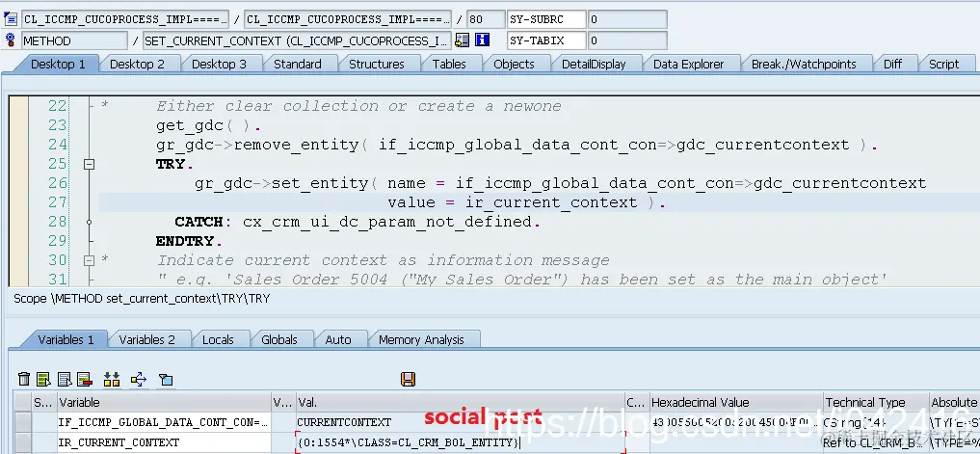Go to the Tables tab

click(x=449, y=64)
